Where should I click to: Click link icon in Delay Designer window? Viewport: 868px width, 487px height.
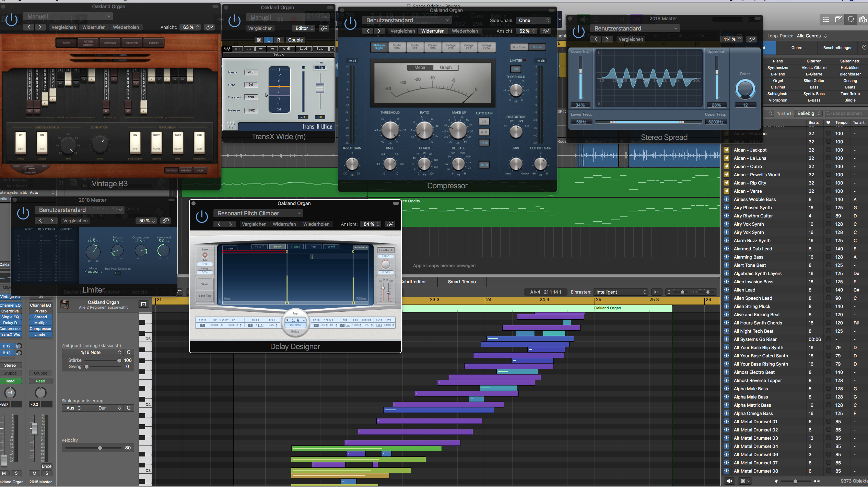(390, 224)
